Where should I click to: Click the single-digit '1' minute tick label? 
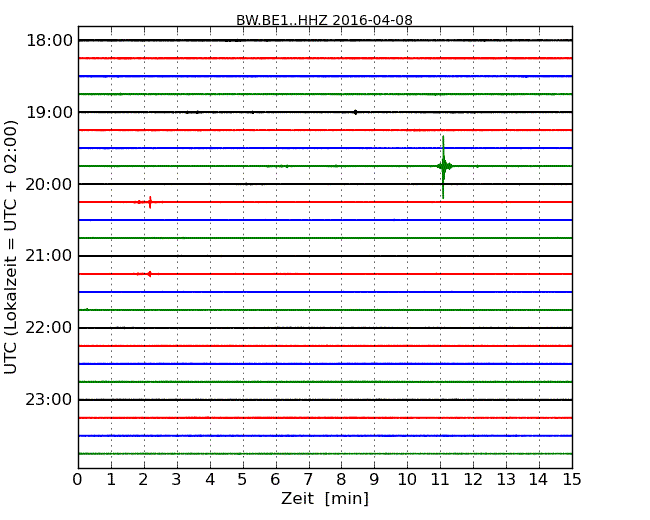[x=111, y=480]
